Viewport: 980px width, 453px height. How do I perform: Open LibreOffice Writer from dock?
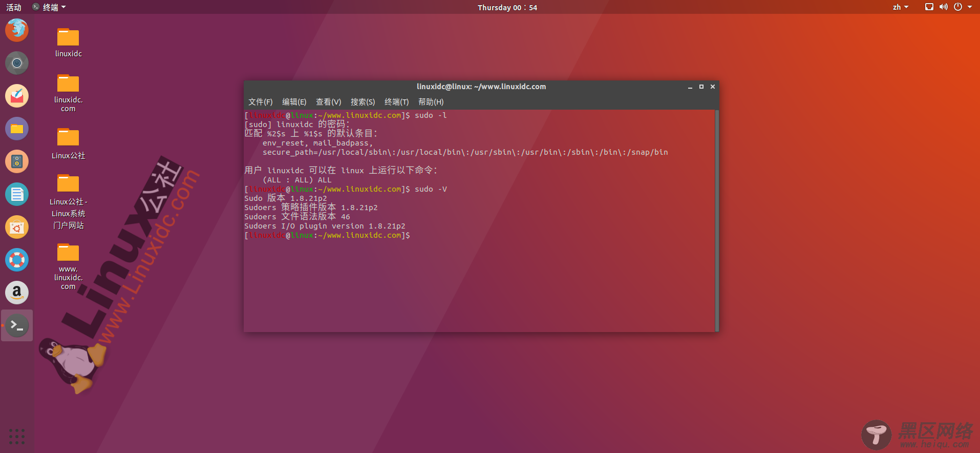click(17, 194)
